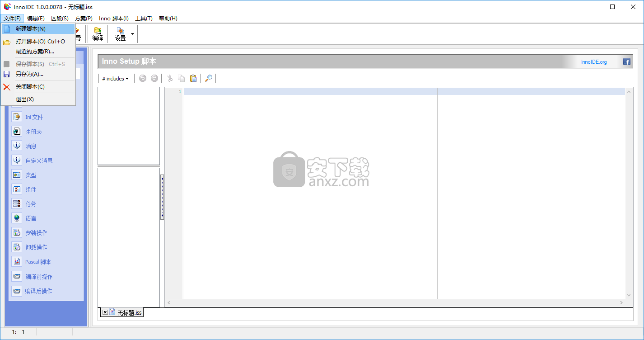644x340 pixels.
Task: Click the 编译前操作 pre-compile sidebar icon
Action: point(17,276)
